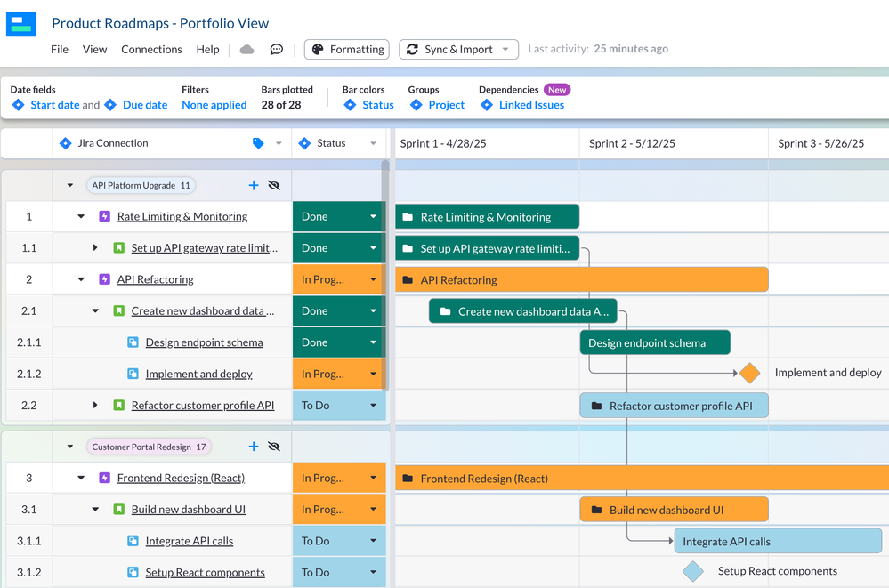889x588 pixels.
Task: Click the vertical scrollbar beside the Status column
Action: [385, 275]
